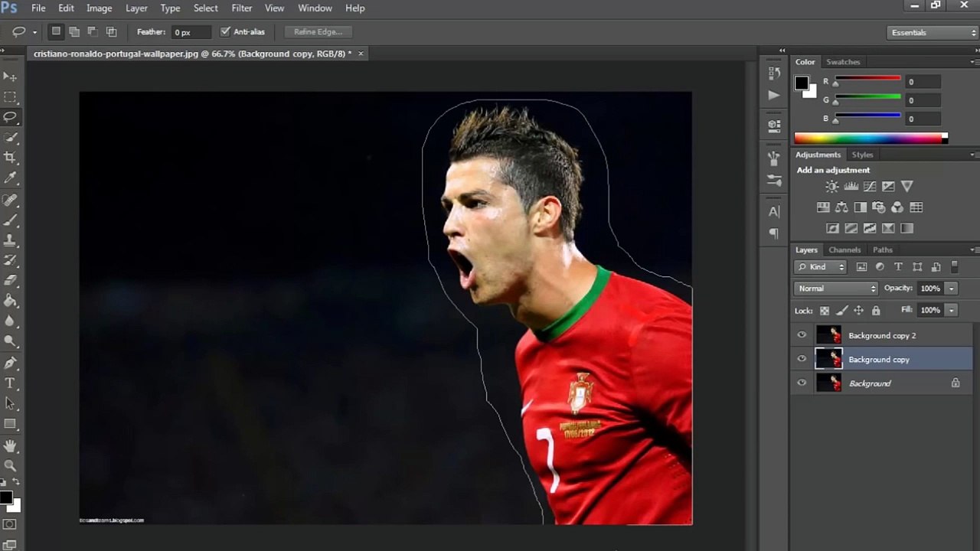
Task: Add a Color Balance adjustment
Action: 841,207
